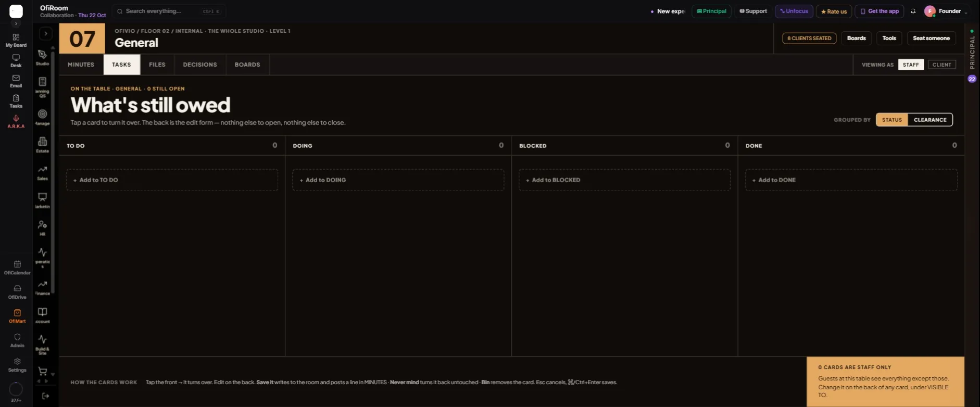Open My Board from the left rail
The height and width of the screenshot is (407, 980).
(16, 40)
